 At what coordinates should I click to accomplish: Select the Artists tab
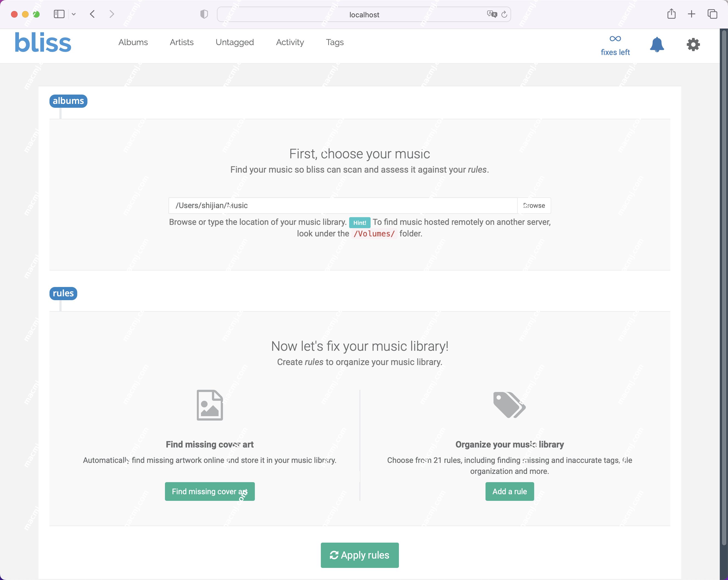[182, 43]
